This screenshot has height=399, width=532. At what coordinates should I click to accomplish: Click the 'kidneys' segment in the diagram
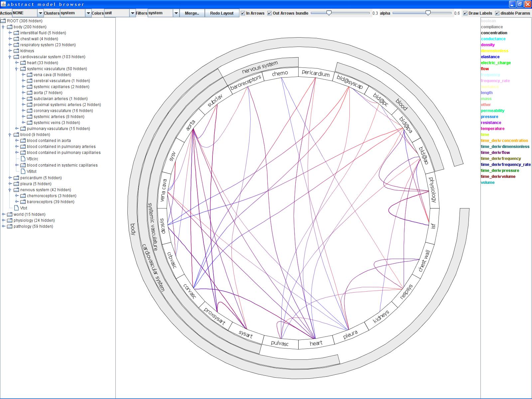click(x=381, y=317)
